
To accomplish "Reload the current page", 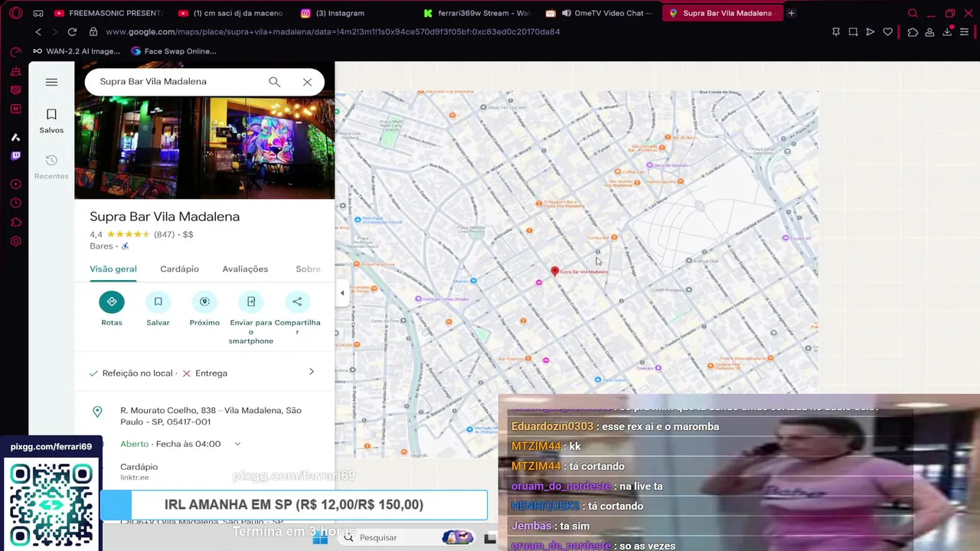I will click(x=72, y=32).
